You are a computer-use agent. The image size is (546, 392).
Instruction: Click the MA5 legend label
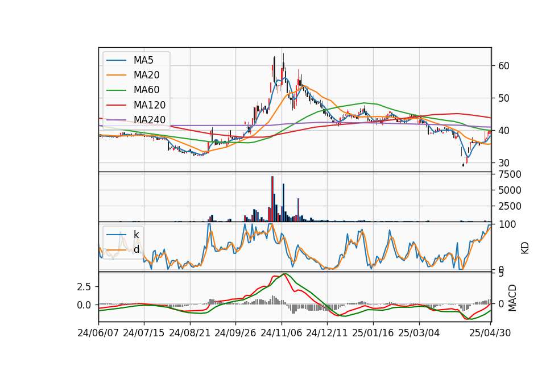pyautogui.click(x=143, y=60)
